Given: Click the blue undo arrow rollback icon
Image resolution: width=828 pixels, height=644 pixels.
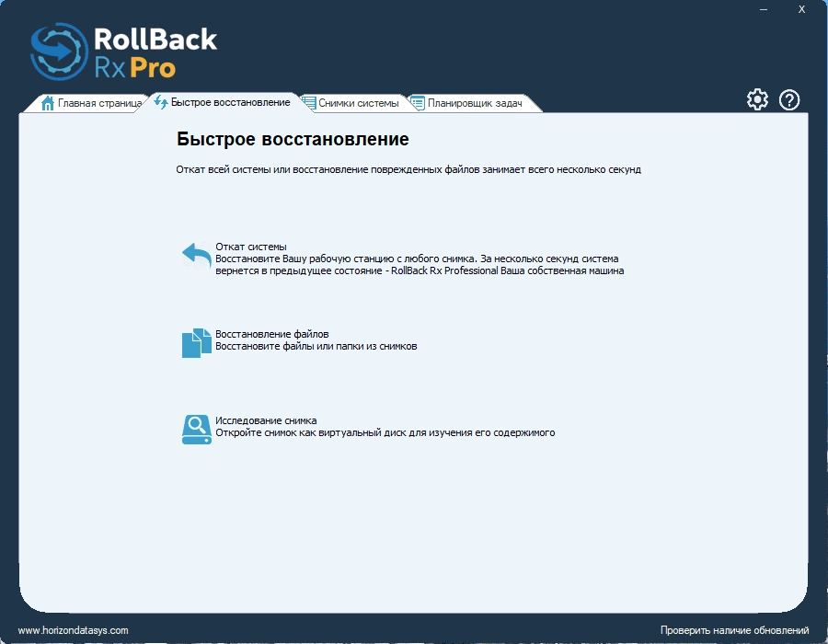Looking at the screenshot, I should (x=197, y=256).
